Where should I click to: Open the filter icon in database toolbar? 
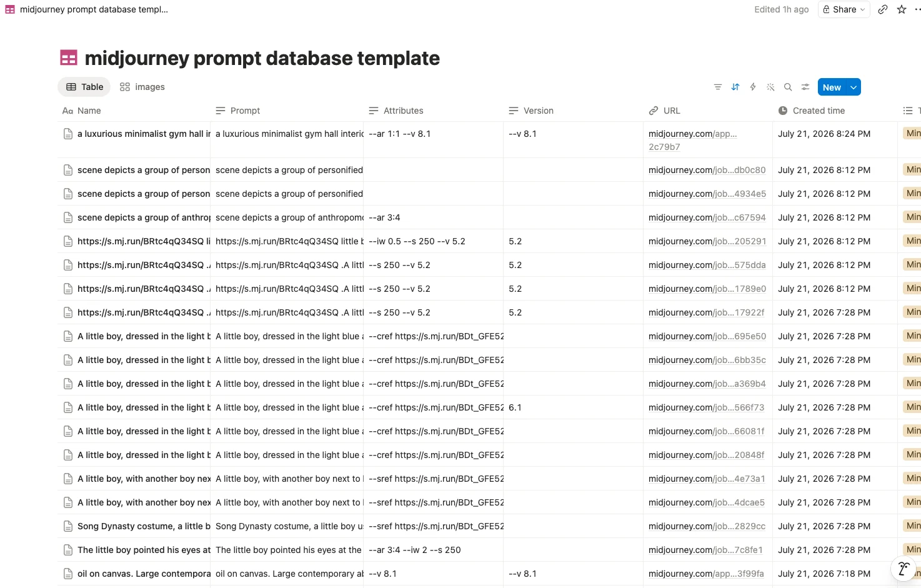[x=718, y=87]
